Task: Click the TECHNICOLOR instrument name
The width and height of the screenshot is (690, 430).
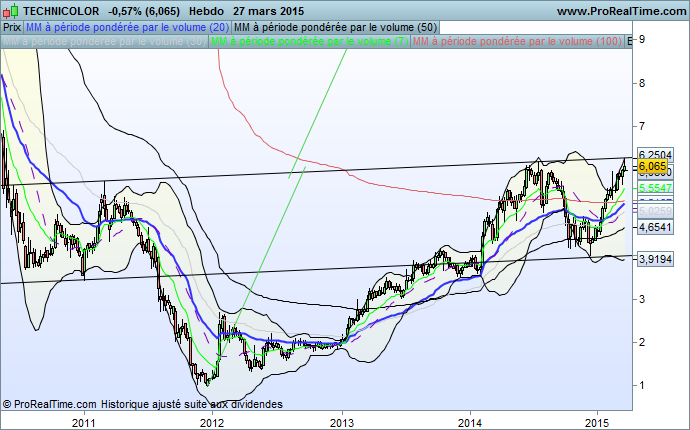Action: (61, 11)
